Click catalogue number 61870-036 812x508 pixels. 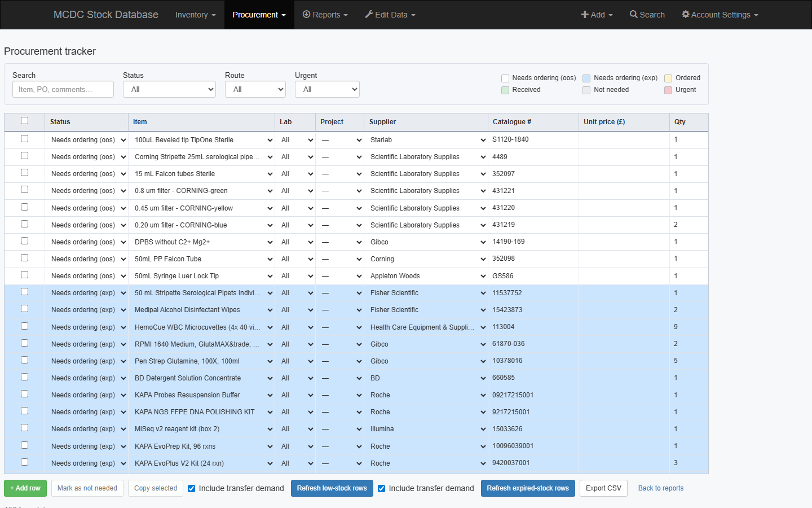[x=509, y=344]
